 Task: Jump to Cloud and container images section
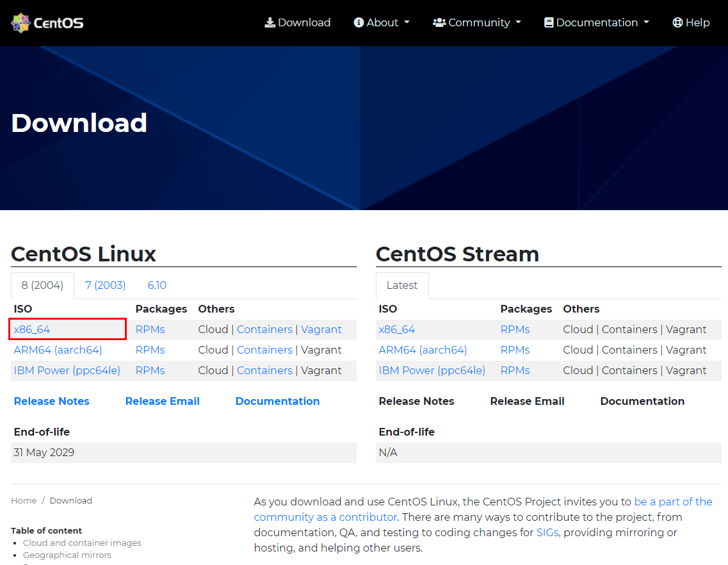point(82,543)
